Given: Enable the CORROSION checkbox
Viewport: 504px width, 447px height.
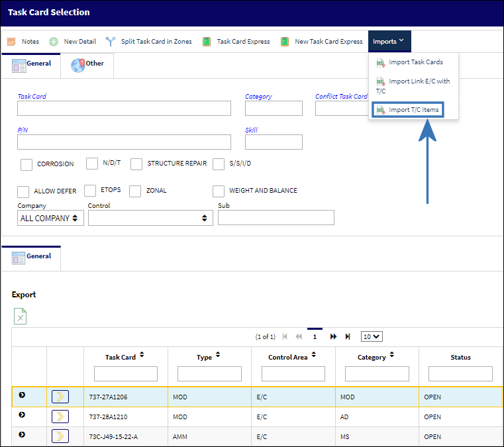Looking at the screenshot, I should pyautogui.click(x=26, y=164).
